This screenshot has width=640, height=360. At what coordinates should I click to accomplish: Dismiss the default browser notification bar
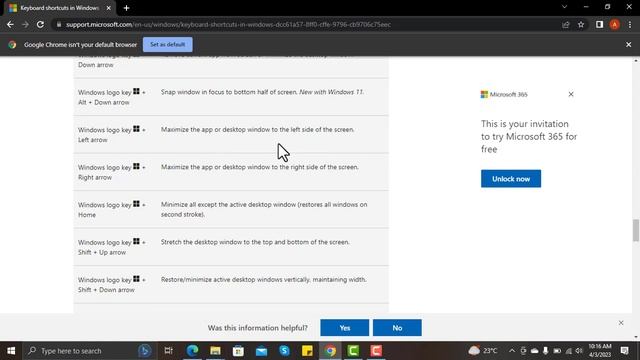[629, 44]
